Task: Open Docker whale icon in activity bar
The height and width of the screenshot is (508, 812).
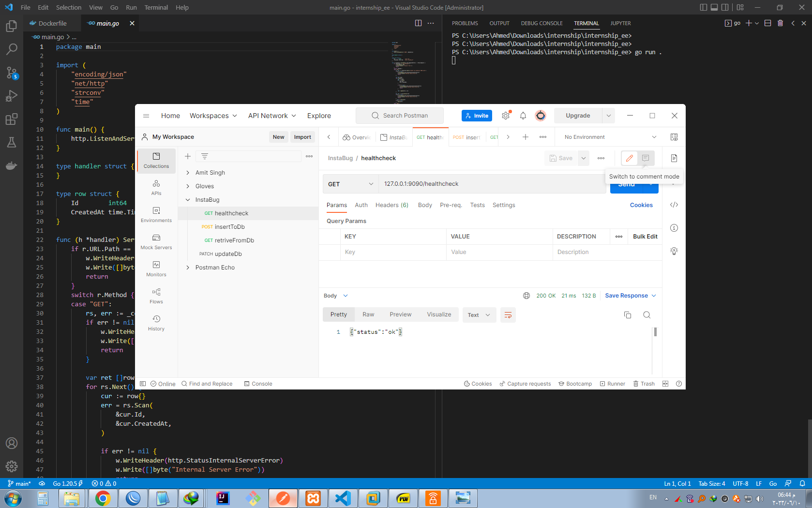Action: click(x=12, y=165)
